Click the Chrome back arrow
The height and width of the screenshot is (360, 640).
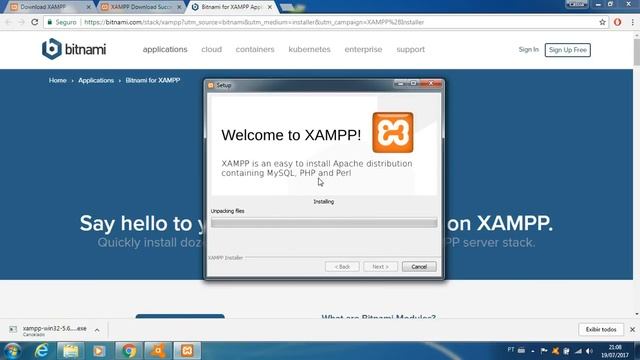point(9,22)
